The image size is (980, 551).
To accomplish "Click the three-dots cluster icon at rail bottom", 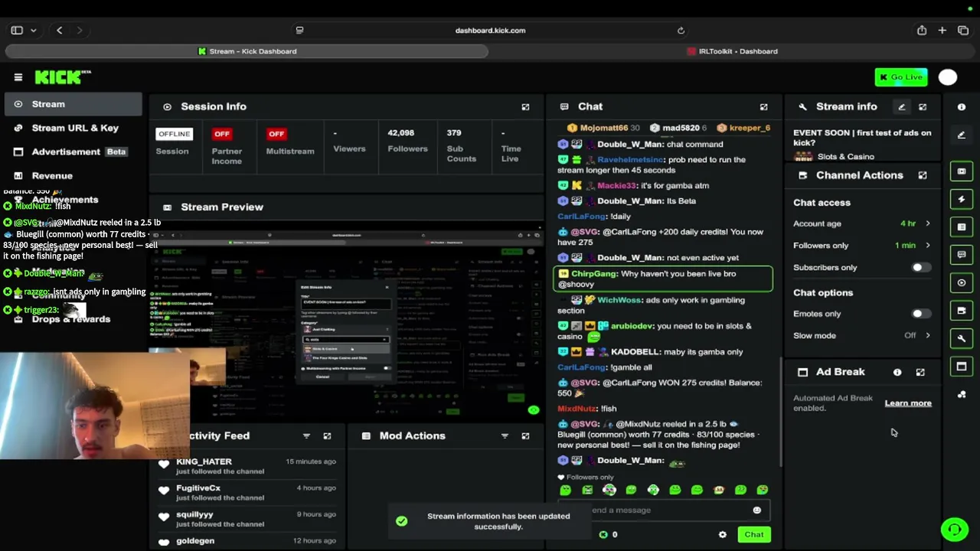I will tap(962, 395).
